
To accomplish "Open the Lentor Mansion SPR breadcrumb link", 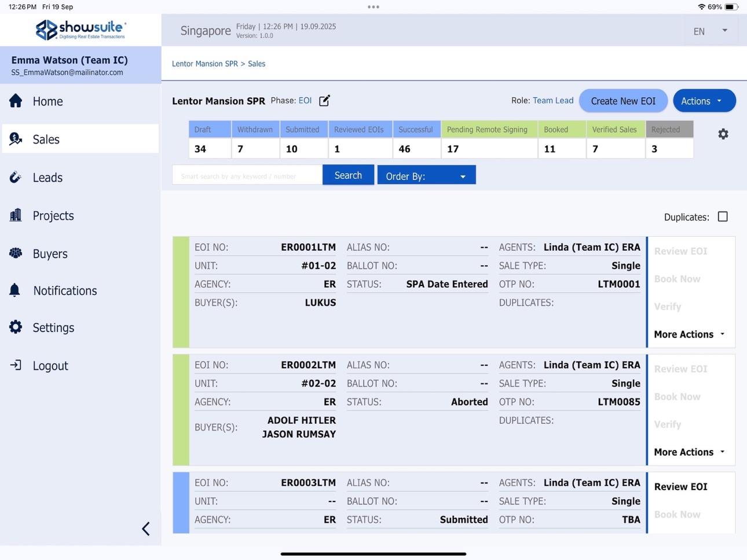I will [205, 64].
